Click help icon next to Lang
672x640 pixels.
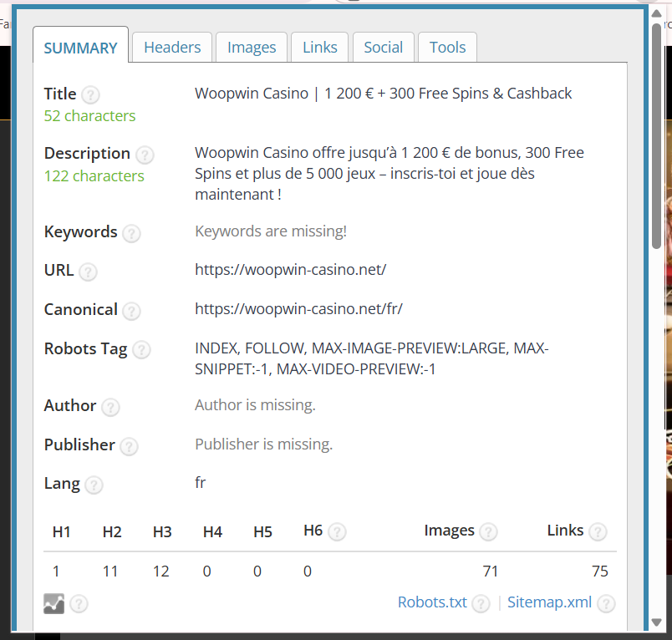tap(94, 485)
